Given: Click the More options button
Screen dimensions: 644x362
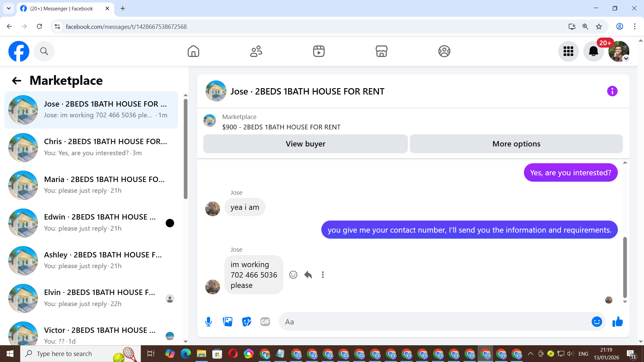Looking at the screenshot, I should (x=516, y=144).
